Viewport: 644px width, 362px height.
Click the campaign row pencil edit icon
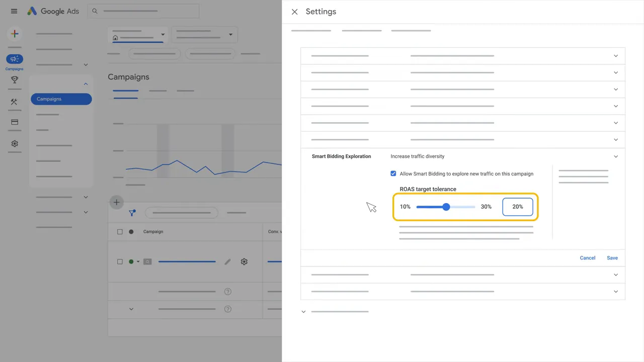[228, 261]
